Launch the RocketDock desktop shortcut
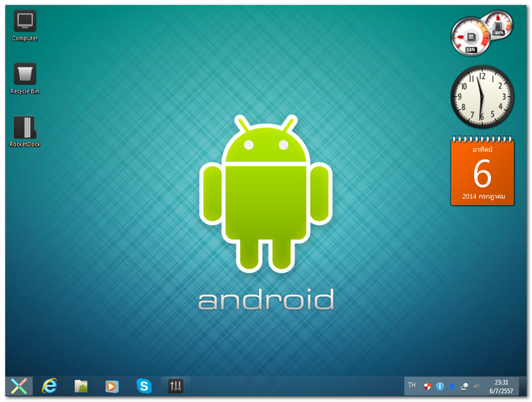The image size is (532, 402). point(25,131)
